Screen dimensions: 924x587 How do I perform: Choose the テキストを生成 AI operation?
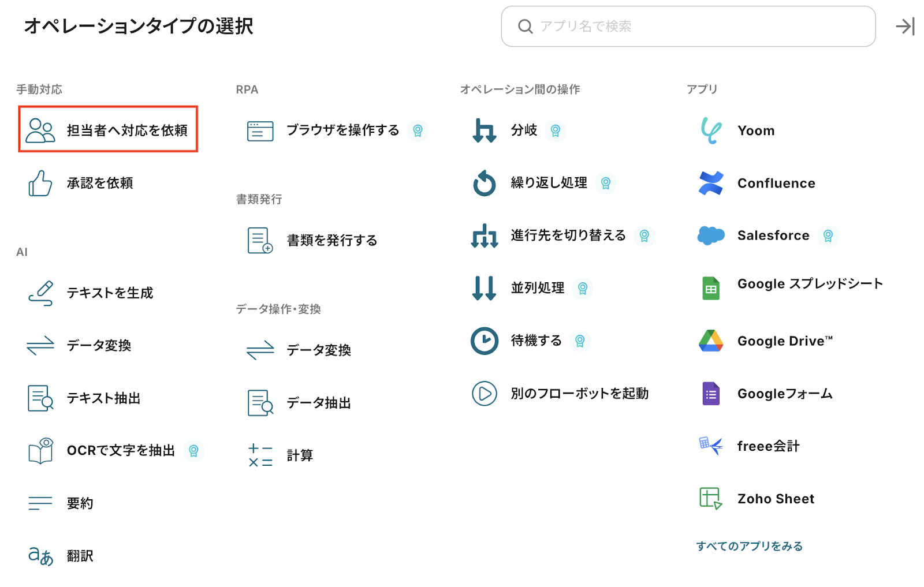coord(110,293)
